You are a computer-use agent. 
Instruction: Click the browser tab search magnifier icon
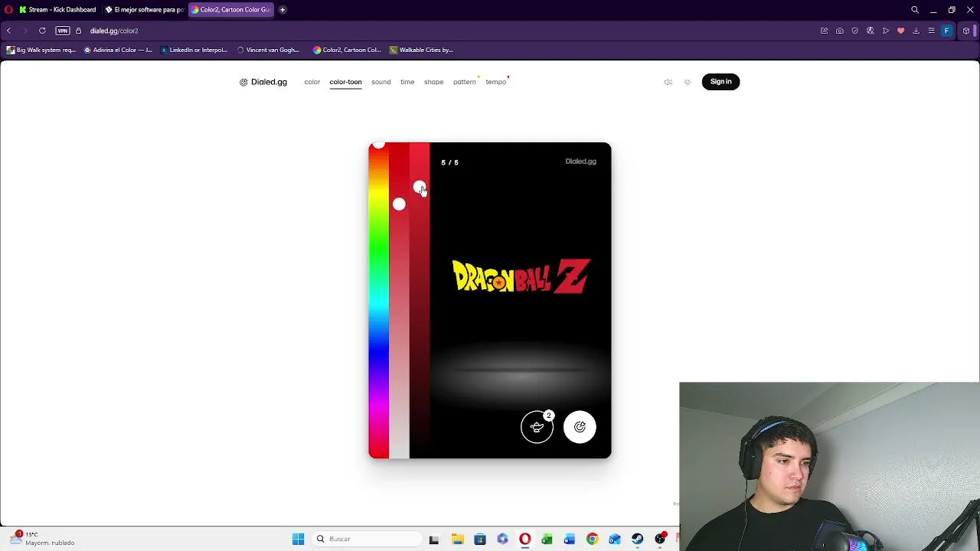(915, 10)
